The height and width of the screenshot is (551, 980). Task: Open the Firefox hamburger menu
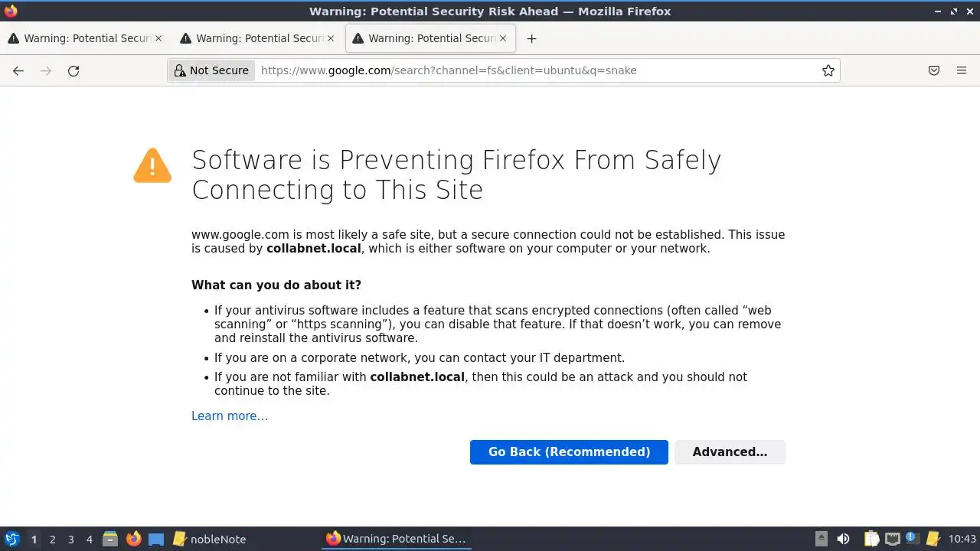click(x=962, y=70)
